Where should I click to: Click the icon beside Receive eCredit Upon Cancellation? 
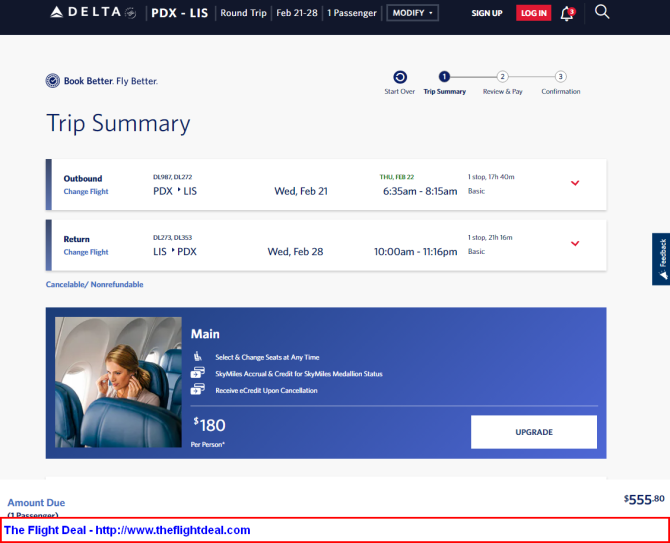(x=197, y=389)
